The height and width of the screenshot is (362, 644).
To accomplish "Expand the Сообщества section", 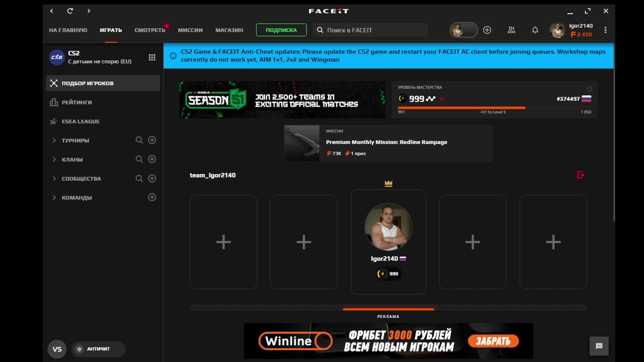I will (x=54, y=179).
